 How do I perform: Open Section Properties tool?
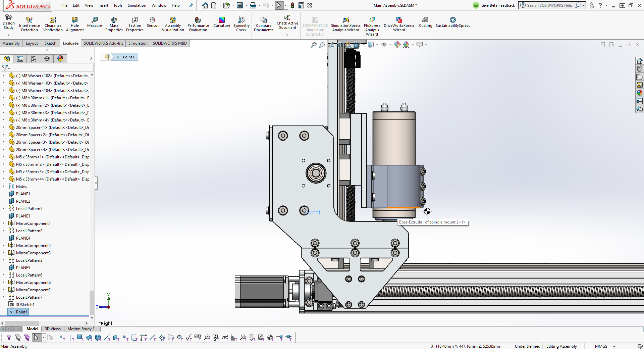tap(135, 24)
